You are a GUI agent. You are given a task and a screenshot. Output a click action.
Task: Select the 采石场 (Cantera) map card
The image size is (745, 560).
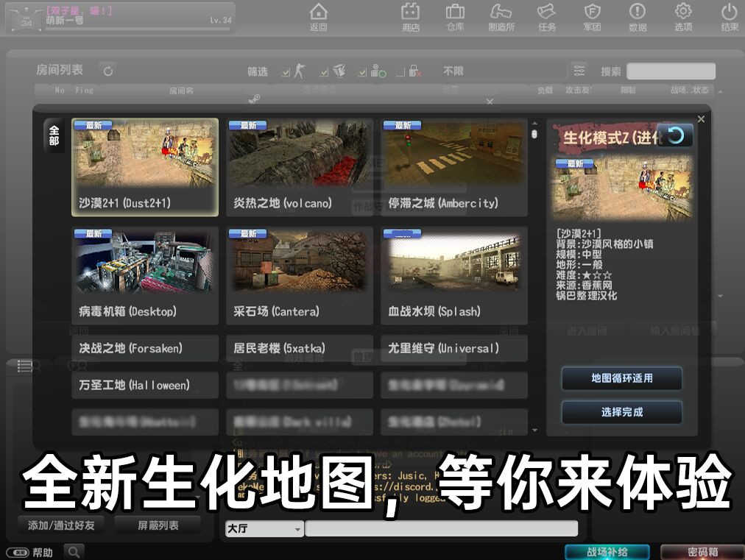click(300, 276)
